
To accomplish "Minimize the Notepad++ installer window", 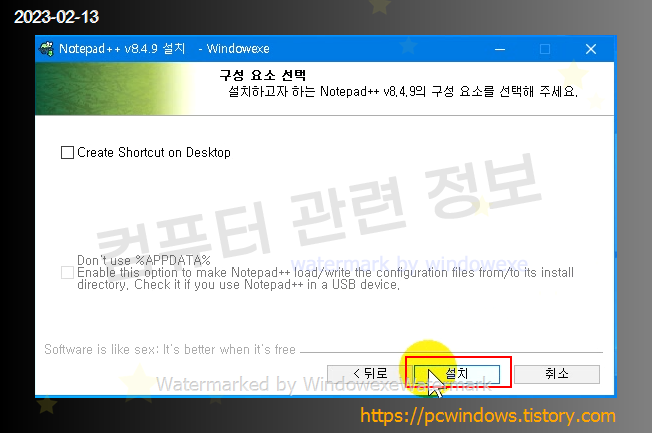I will (x=500, y=49).
